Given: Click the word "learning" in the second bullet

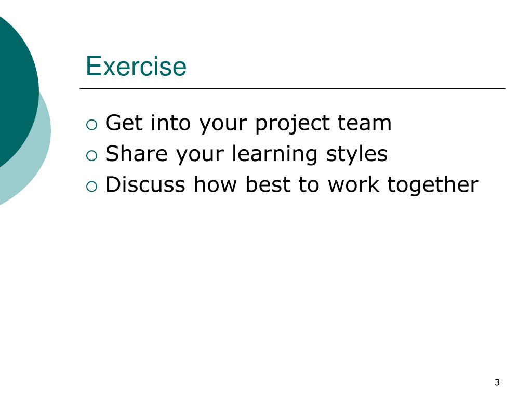Looking at the screenshot, I should [x=274, y=155].
